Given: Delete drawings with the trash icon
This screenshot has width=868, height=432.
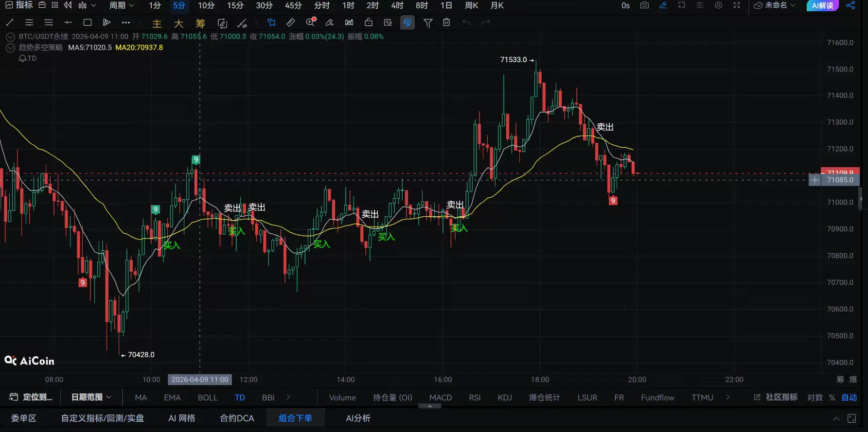Looking at the screenshot, I should pos(446,22).
